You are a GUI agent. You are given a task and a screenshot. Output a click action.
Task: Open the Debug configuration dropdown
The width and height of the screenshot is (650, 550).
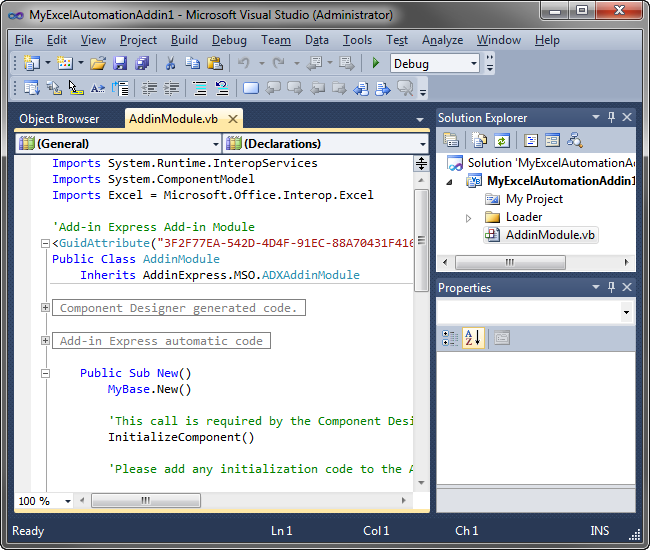click(474, 63)
